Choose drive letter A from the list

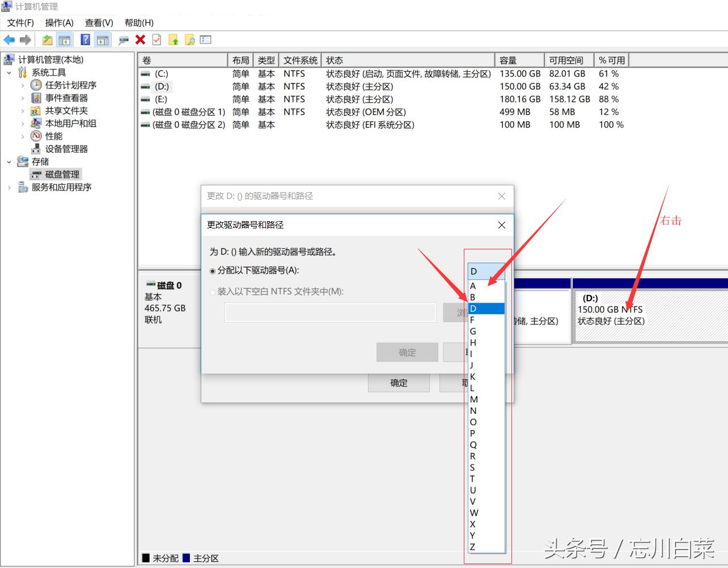coord(486,286)
